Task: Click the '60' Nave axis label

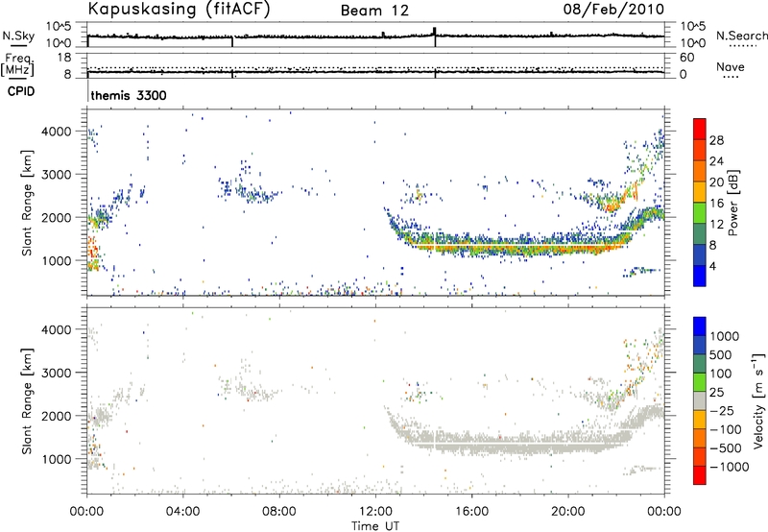Action: [x=687, y=58]
